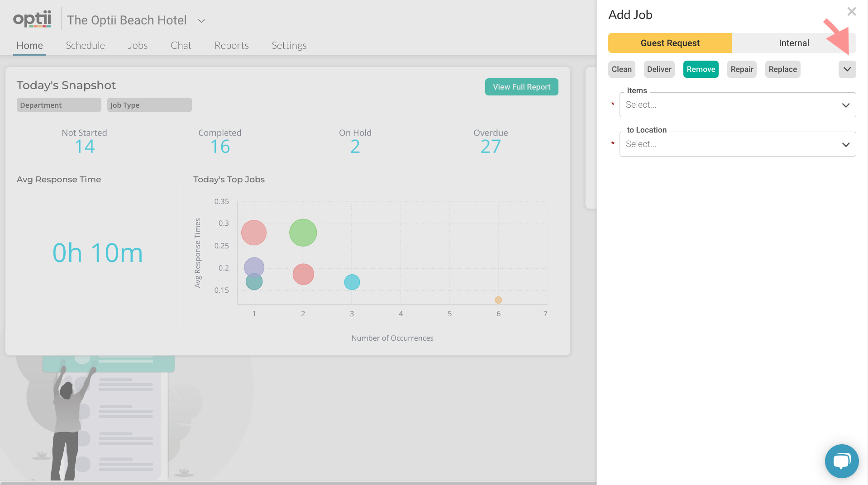
Task: Open the Job Type filter dropdown
Action: click(149, 105)
